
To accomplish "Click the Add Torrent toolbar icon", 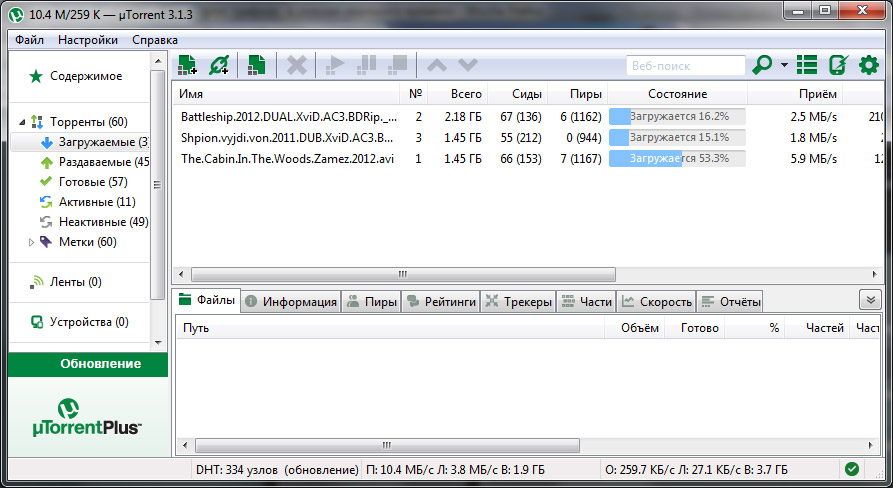I will coord(187,65).
